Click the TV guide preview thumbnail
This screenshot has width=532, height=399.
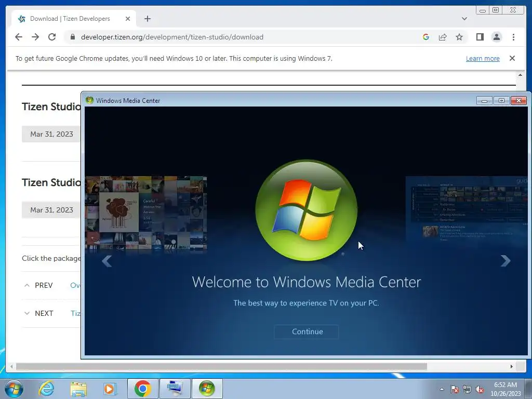click(x=467, y=209)
